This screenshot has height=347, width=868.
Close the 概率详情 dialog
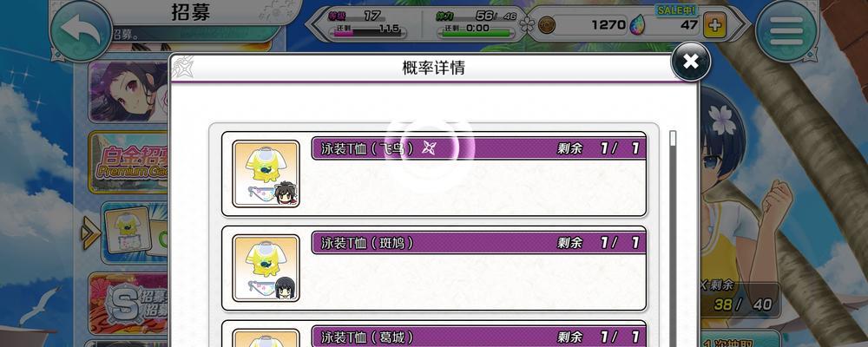(691, 61)
